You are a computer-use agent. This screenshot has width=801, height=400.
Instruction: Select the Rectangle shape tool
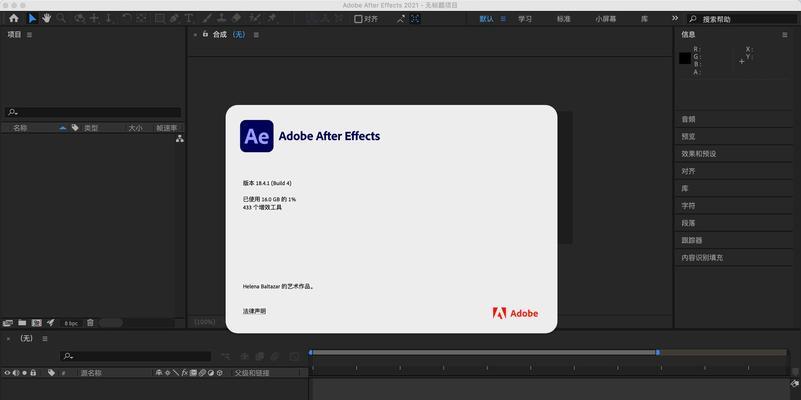coord(160,18)
